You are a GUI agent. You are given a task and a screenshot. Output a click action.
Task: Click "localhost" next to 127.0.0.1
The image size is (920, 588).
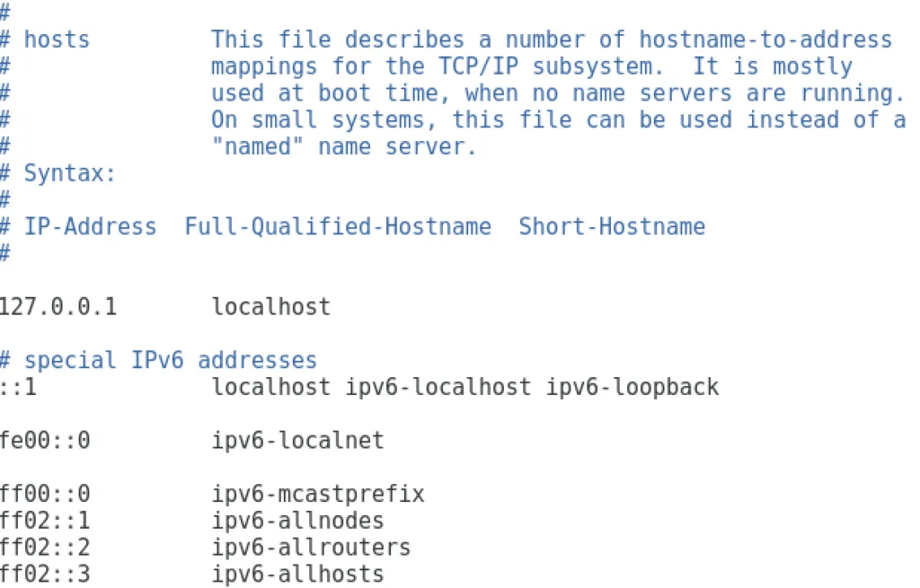click(x=270, y=307)
